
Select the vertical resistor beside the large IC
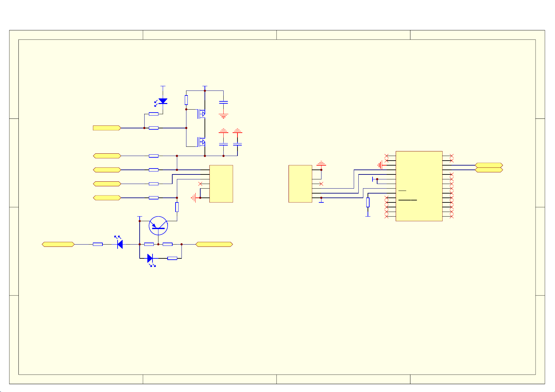tap(368, 202)
